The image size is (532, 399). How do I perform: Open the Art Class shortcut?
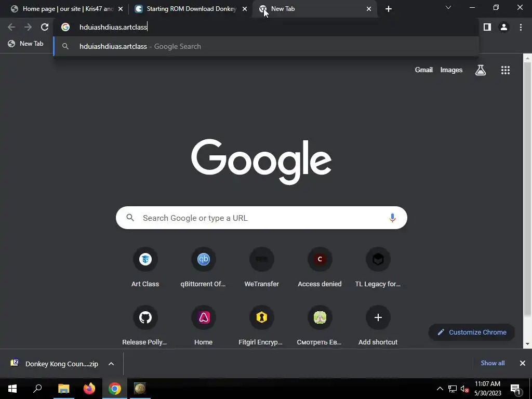[145, 268]
